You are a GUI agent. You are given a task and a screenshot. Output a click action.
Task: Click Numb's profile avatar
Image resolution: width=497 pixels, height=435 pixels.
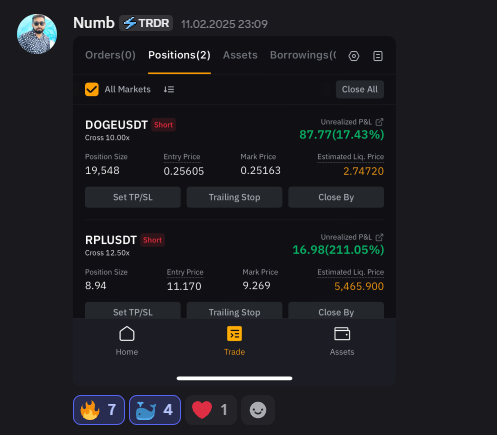click(37, 34)
